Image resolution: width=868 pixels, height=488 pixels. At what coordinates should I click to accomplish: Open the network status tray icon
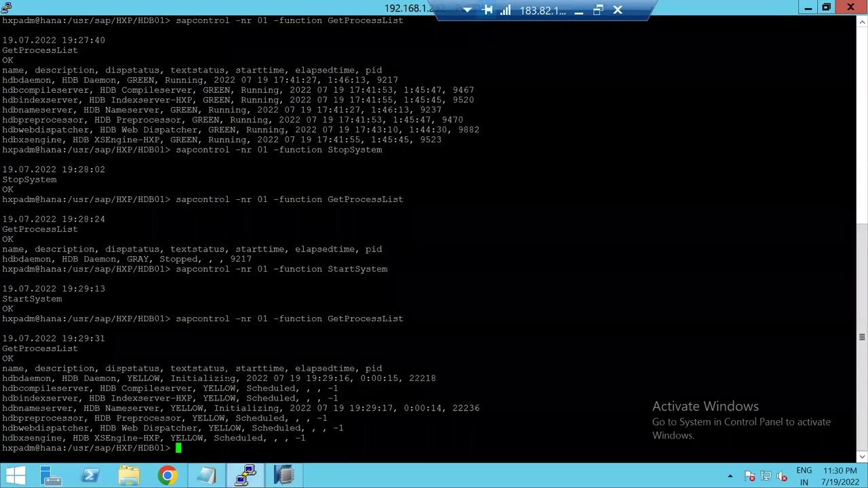(x=766, y=476)
